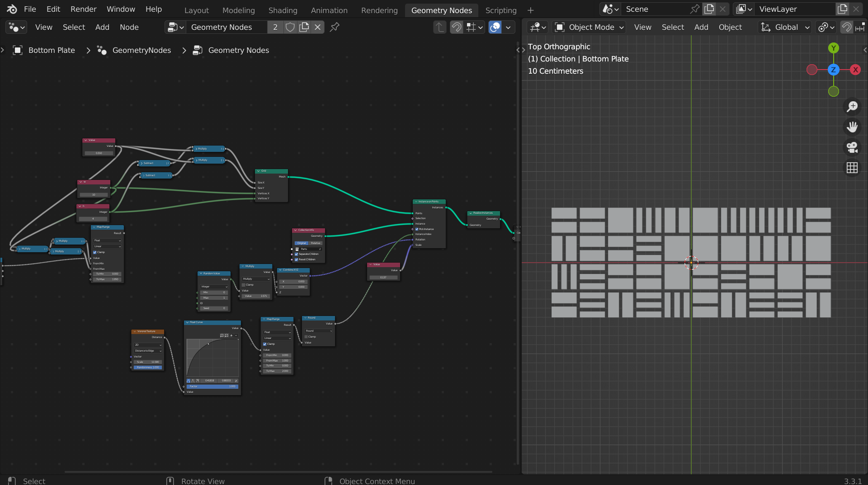Switch orthographic/perspective grid icon
The width and height of the screenshot is (868, 485).
pos(852,168)
